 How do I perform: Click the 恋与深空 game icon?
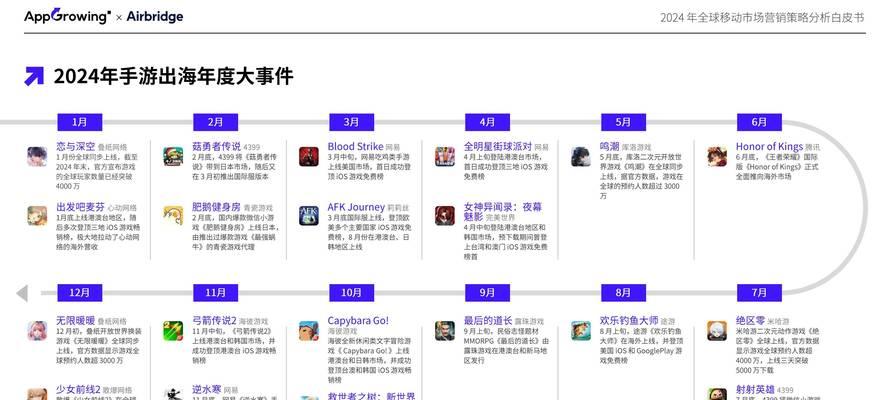coord(37,157)
